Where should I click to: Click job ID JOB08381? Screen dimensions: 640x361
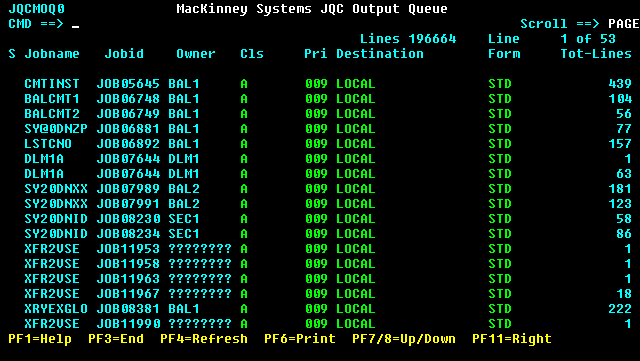click(x=128, y=309)
